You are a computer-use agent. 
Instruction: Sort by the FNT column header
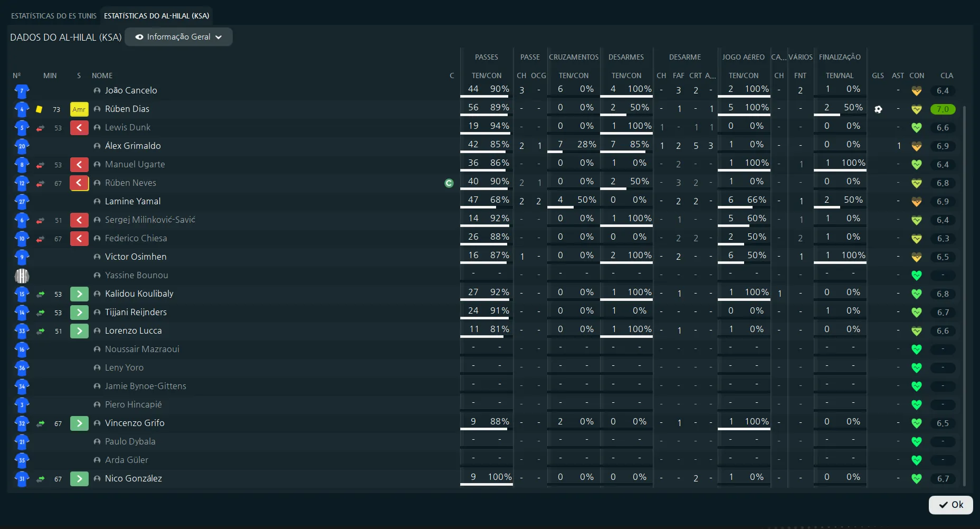pyautogui.click(x=800, y=75)
